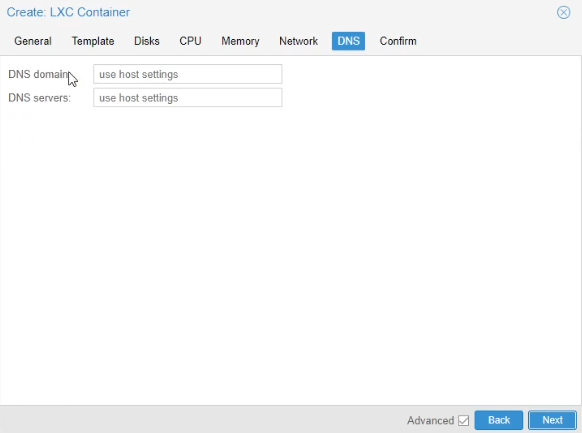Focus the DNS domain input field
582x433 pixels.
click(187, 74)
